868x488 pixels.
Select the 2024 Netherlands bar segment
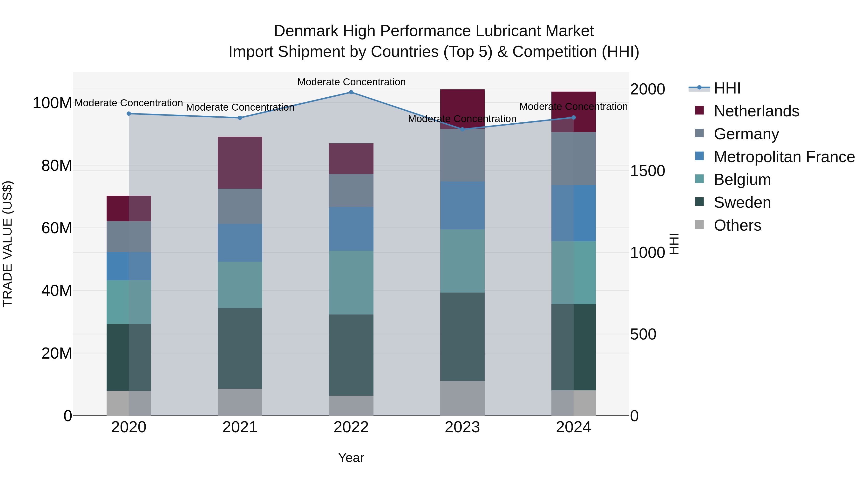point(574,112)
